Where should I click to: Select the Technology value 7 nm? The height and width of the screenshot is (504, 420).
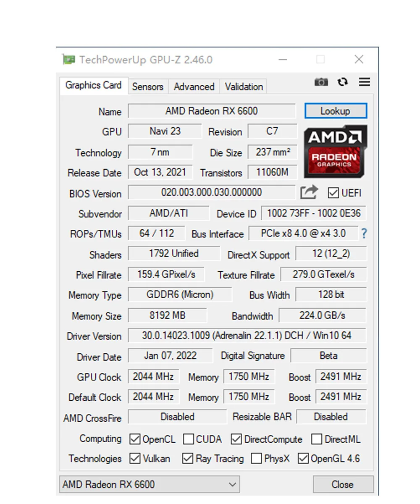(160, 152)
